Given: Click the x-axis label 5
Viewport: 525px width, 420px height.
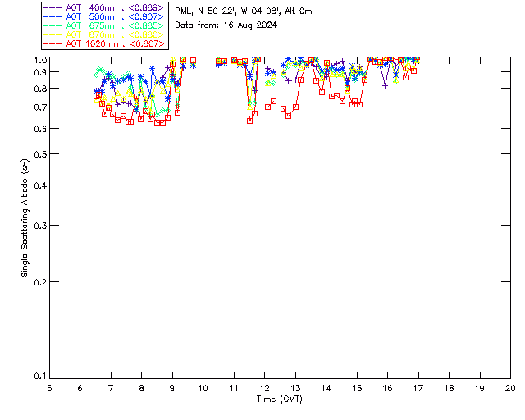Looking at the screenshot, I should 49,388.
